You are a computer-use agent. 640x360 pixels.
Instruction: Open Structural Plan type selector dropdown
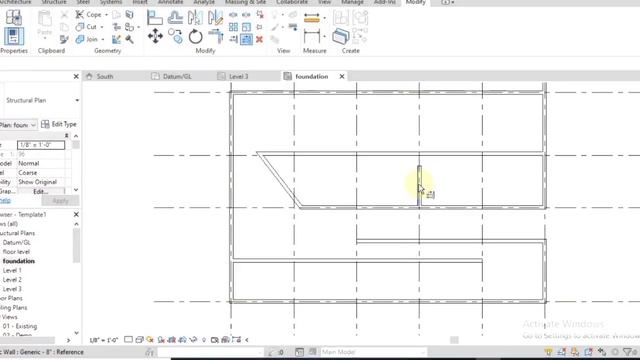pos(77,100)
